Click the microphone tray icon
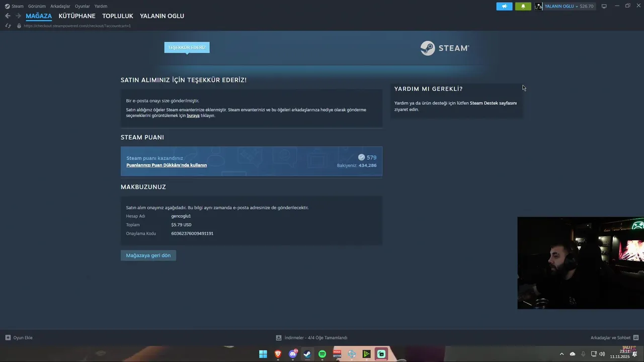 click(583, 354)
